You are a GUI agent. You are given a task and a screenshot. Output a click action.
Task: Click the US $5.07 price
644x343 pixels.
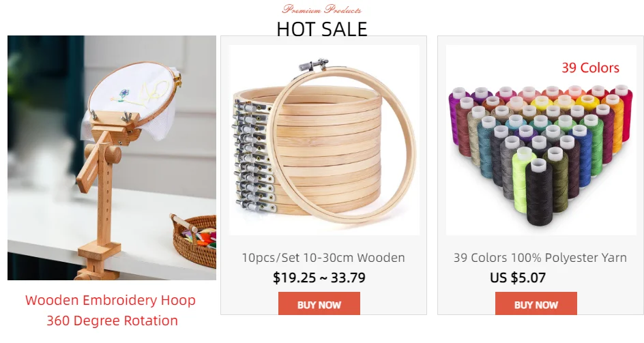point(518,278)
